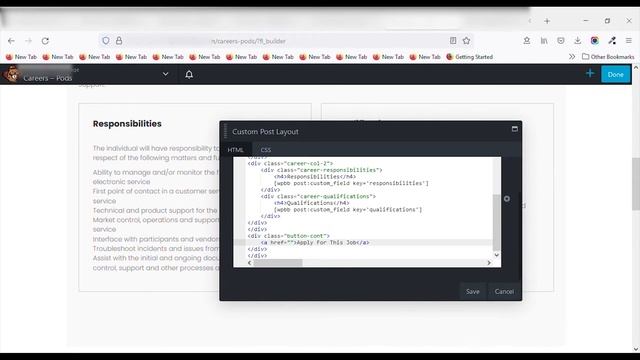The width and height of the screenshot is (640, 360).
Task: Click the h4 Qualifications code line
Action: 311,203
